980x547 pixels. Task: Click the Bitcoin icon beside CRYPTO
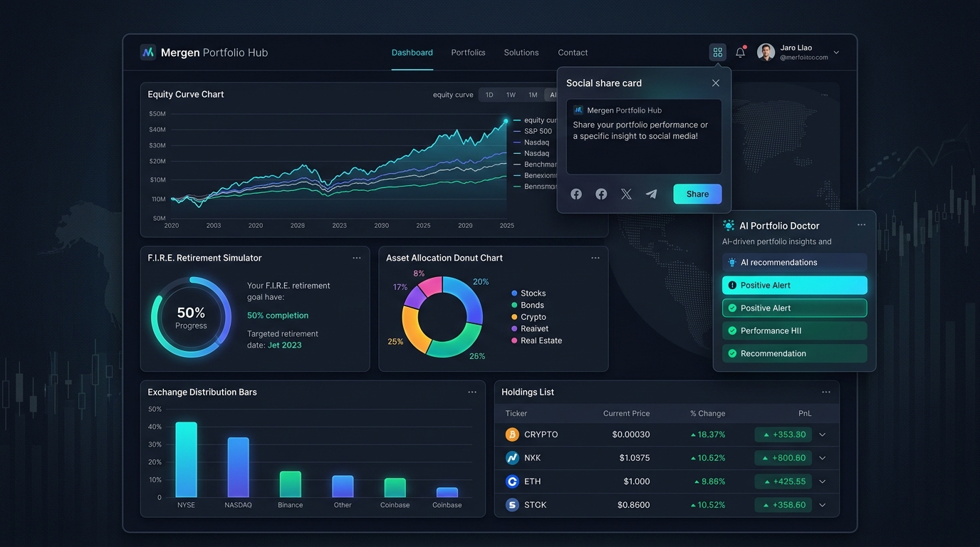coord(512,434)
